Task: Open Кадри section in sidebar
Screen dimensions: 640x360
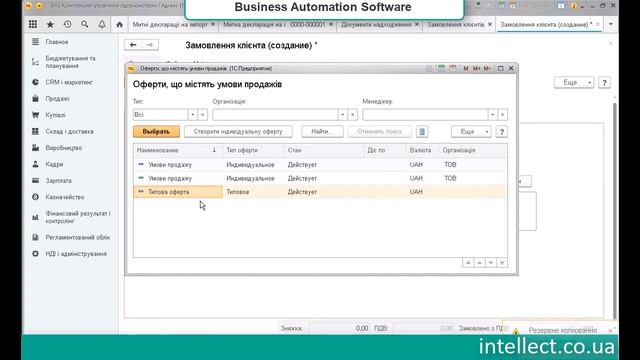Action: tap(54, 164)
